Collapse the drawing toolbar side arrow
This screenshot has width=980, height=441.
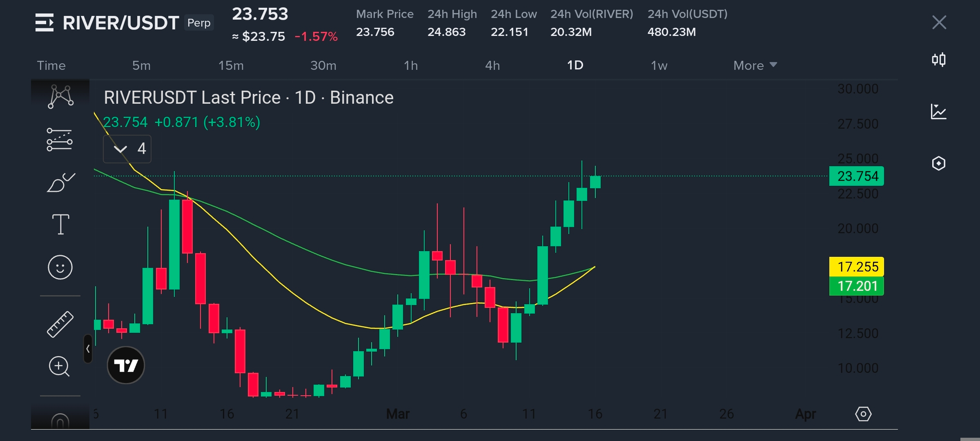(88, 349)
